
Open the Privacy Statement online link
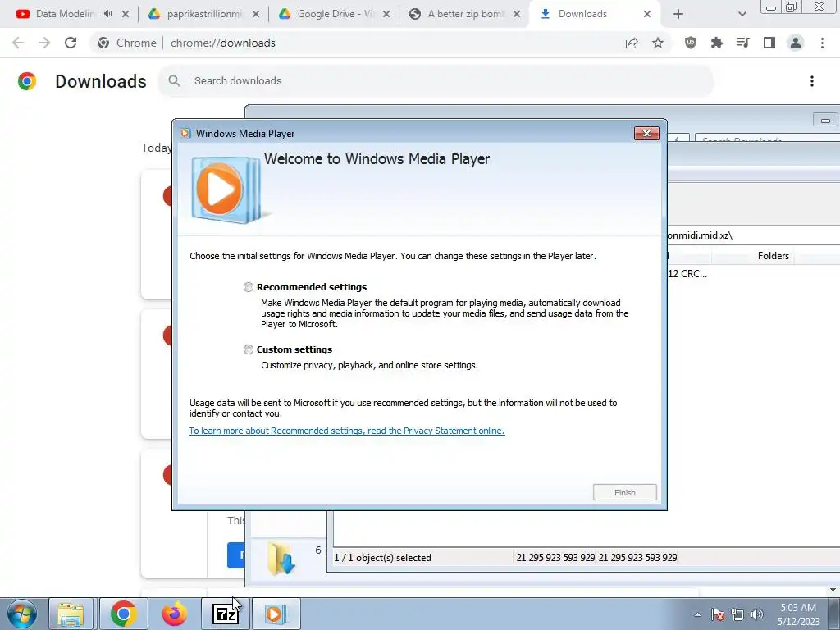pyautogui.click(x=347, y=431)
